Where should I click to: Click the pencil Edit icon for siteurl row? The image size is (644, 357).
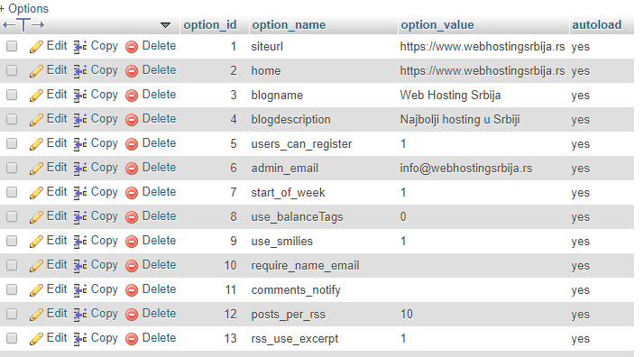(x=36, y=47)
